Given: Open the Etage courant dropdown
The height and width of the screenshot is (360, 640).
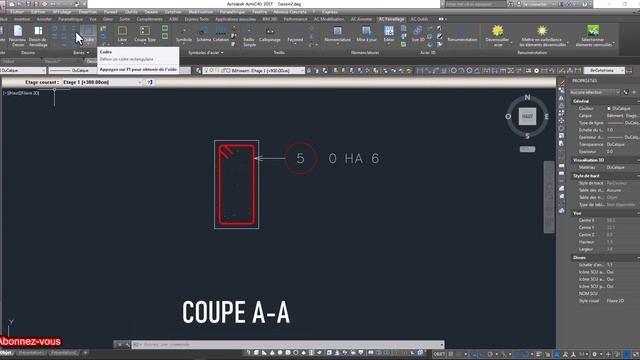Looking at the screenshot, I should pos(102,82).
